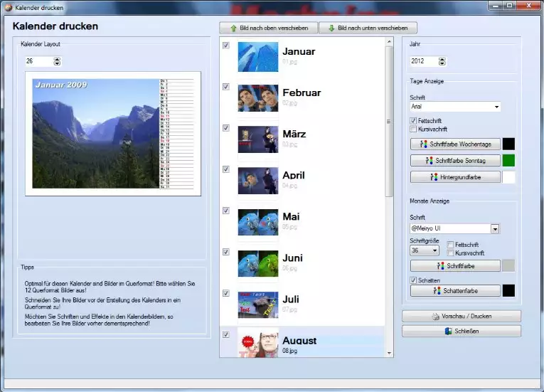Image resolution: width=544 pixels, height=392 pixels.
Task: Click the Mai parrot thumbnail
Action: (x=257, y=221)
